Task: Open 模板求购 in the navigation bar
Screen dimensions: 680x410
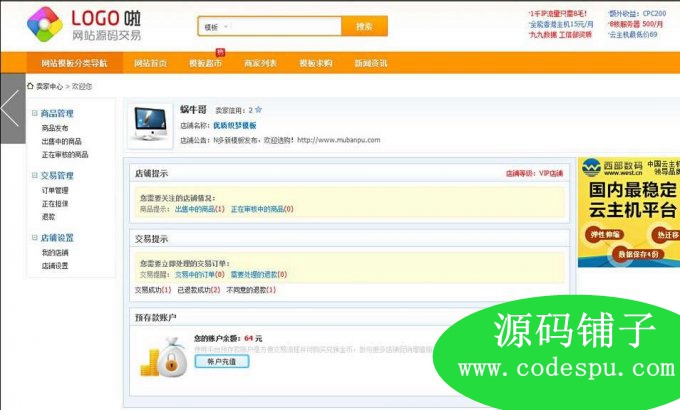Action: (x=316, y=63)
